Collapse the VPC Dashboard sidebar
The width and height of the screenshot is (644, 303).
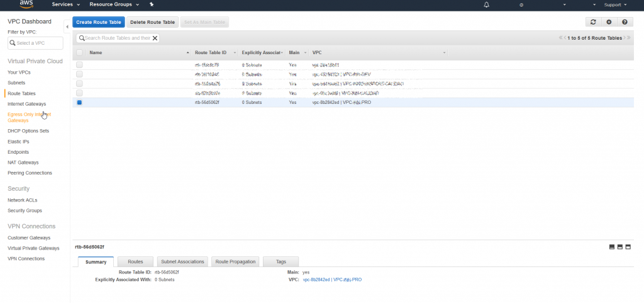tap(67, 26)
